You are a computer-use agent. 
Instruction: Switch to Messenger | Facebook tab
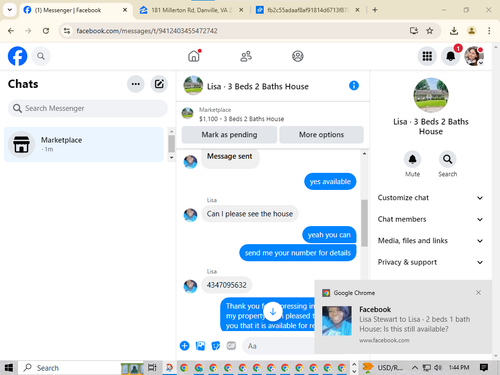pyautogui.click(x=76, y=10)
